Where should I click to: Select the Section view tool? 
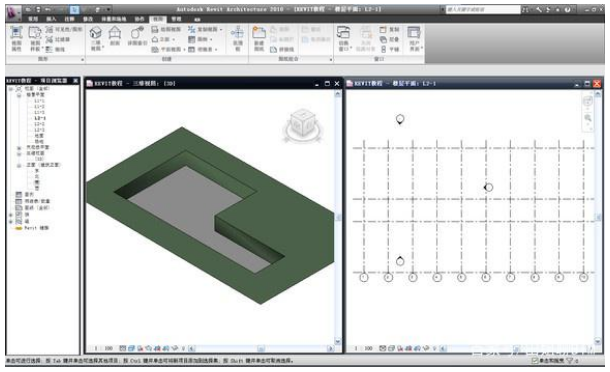point(115,36)
